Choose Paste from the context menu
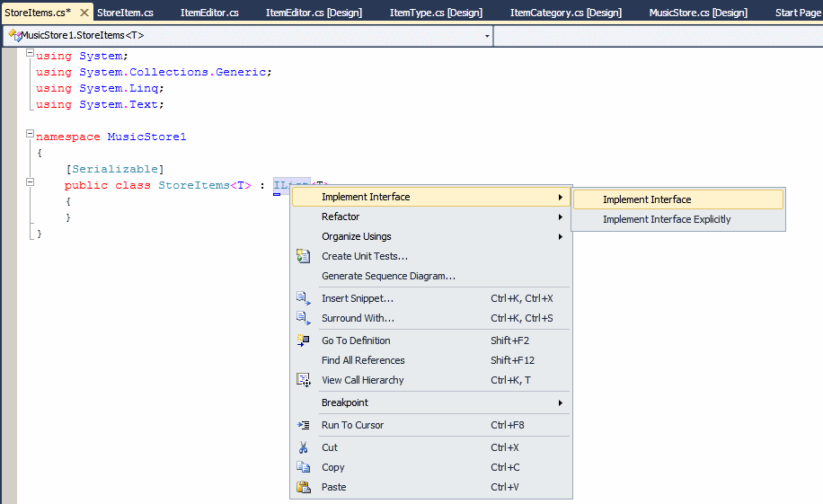Viewport: 823px width, 504px height. (x=431, y=487)
